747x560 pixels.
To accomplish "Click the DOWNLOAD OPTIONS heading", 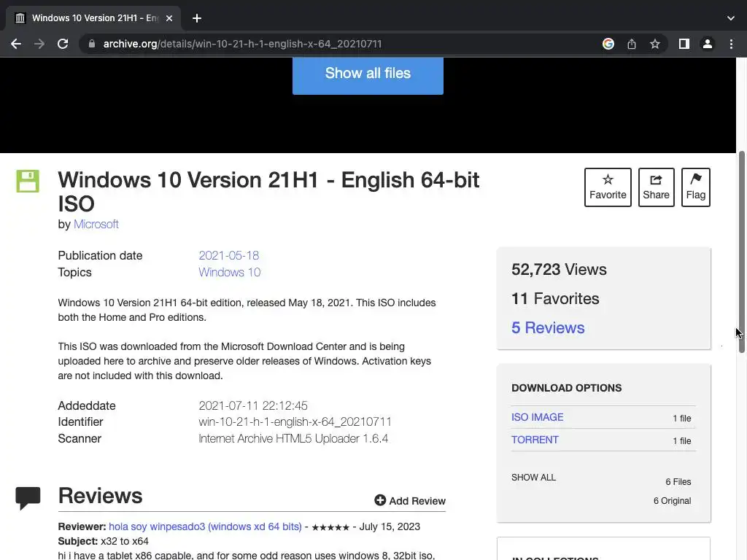I will (x=566, y=388).
